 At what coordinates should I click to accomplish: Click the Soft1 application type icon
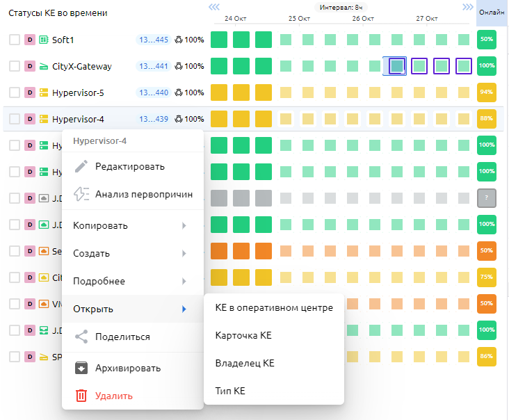43,40
